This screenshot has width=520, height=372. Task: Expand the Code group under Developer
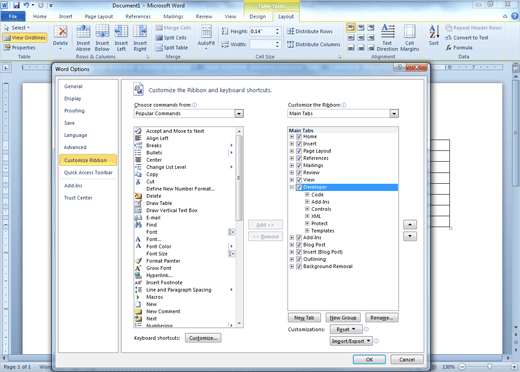click(x=307, y=195)
